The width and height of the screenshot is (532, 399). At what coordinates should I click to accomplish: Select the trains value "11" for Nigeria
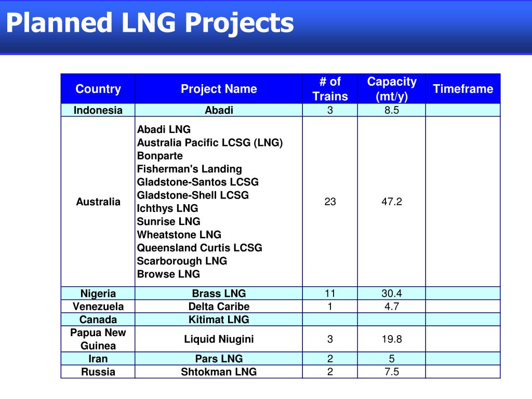click(330, 294)
